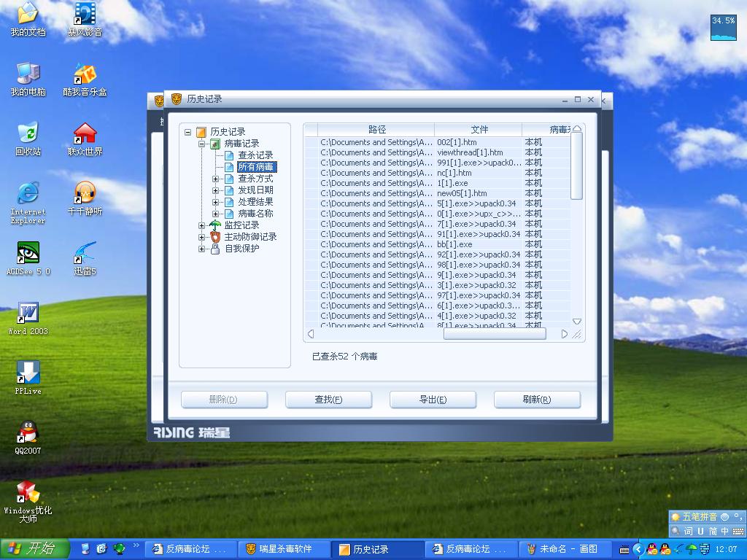Click the Rising lion icon in 历史记录 title bar
This screenshot has width=747, height=560.
tap(177, 98)
